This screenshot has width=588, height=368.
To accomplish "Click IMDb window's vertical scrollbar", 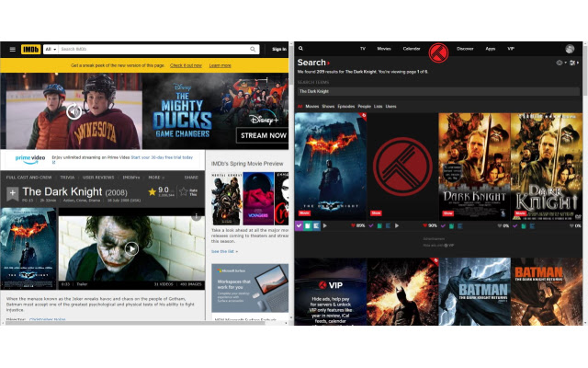I will 291,65.
